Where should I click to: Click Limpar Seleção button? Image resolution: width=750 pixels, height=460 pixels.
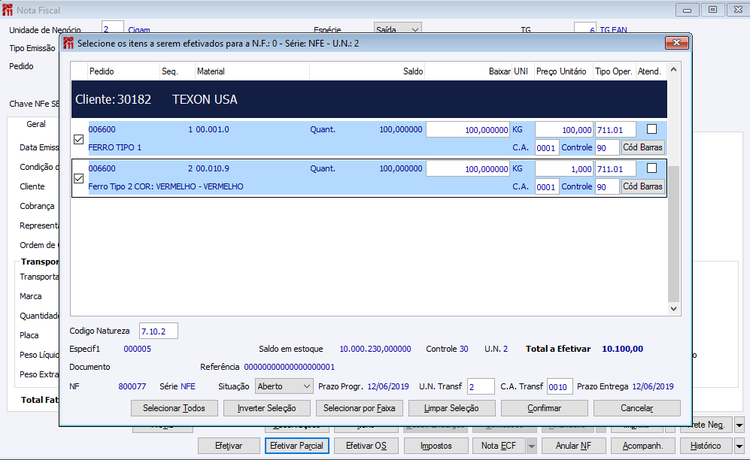tap(452, 408)
